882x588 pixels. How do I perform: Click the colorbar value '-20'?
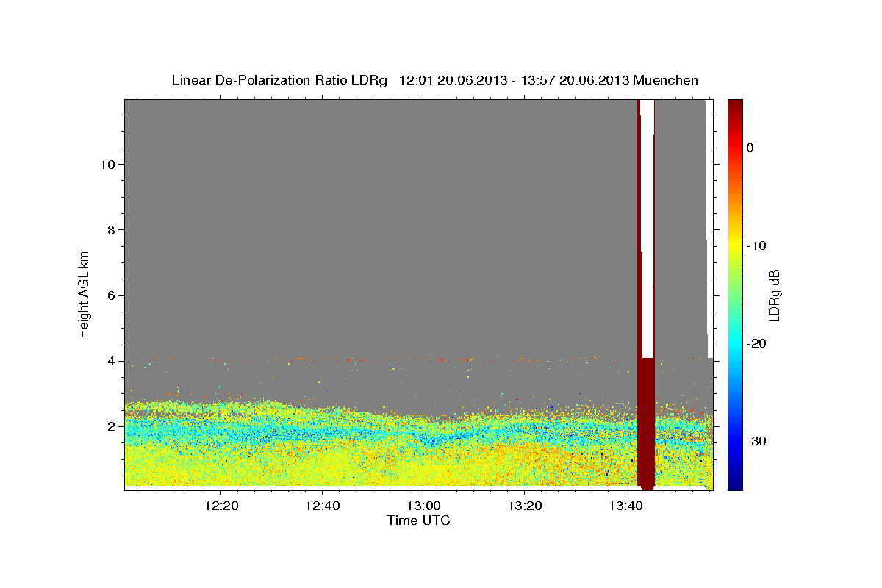(x=757, y=343)
